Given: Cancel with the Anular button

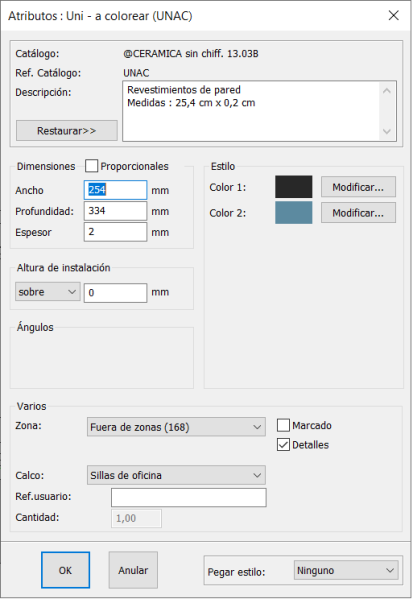Looking at the screenshot, I should (x=133, y=570).
